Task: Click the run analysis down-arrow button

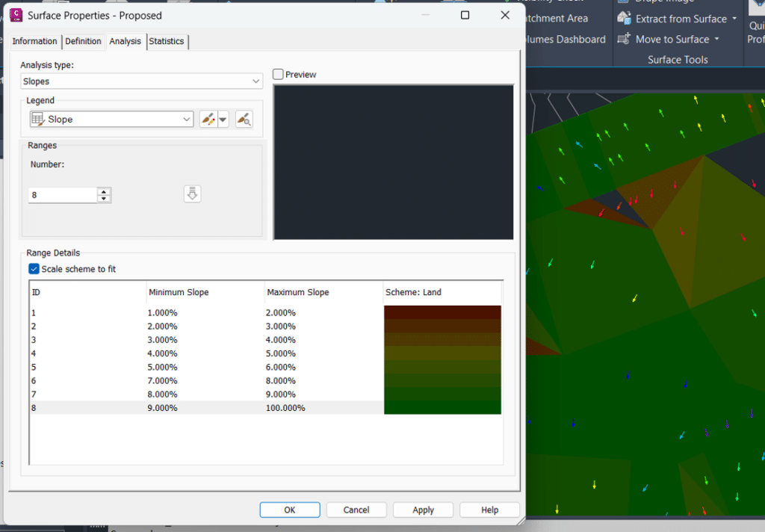Action: 192,194
